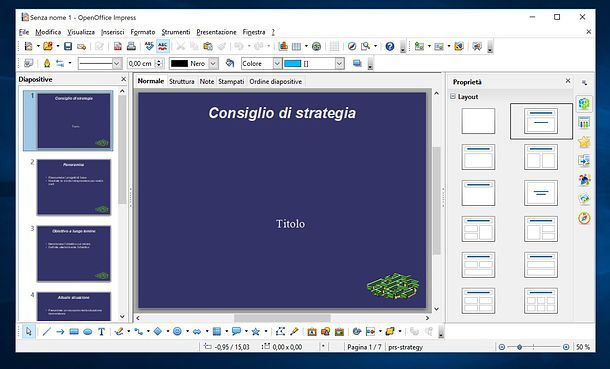
Task: Select the Rectangle drawing tool
Action: 74,332
